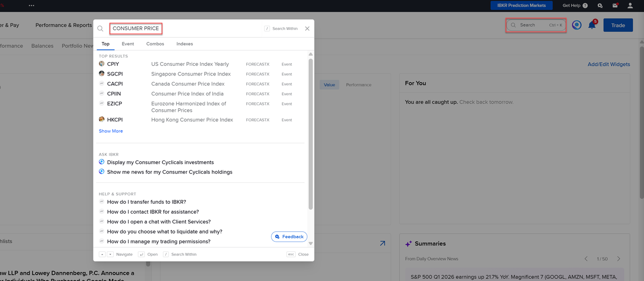Click the magnifier icon in search popup

(x=100, y=29)
